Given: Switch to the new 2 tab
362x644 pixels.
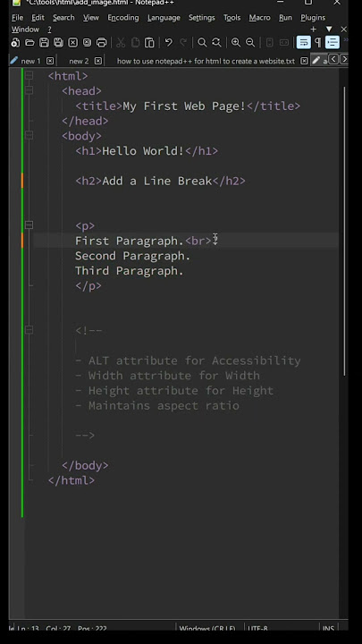Looking at the screenshot, I should coord(79,61).
